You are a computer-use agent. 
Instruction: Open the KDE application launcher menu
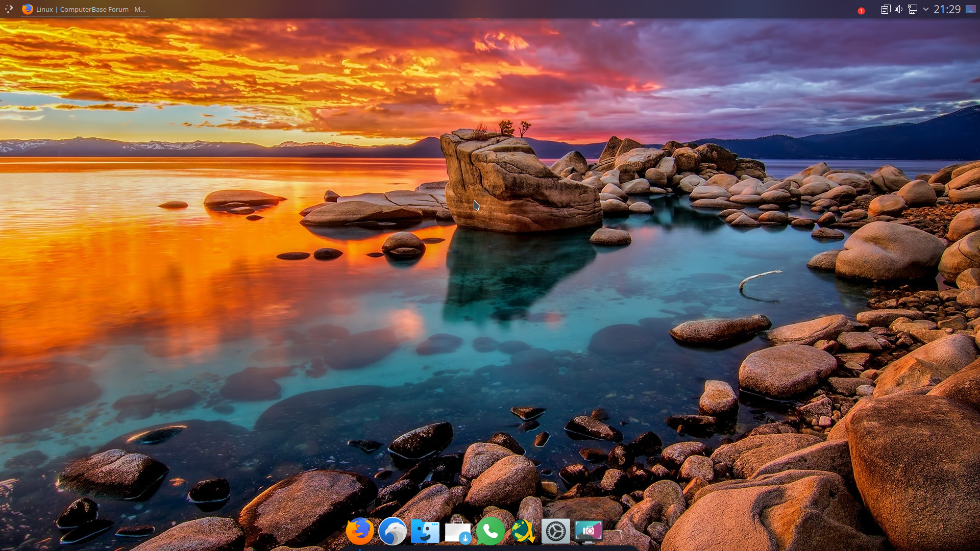click(9, 9)
